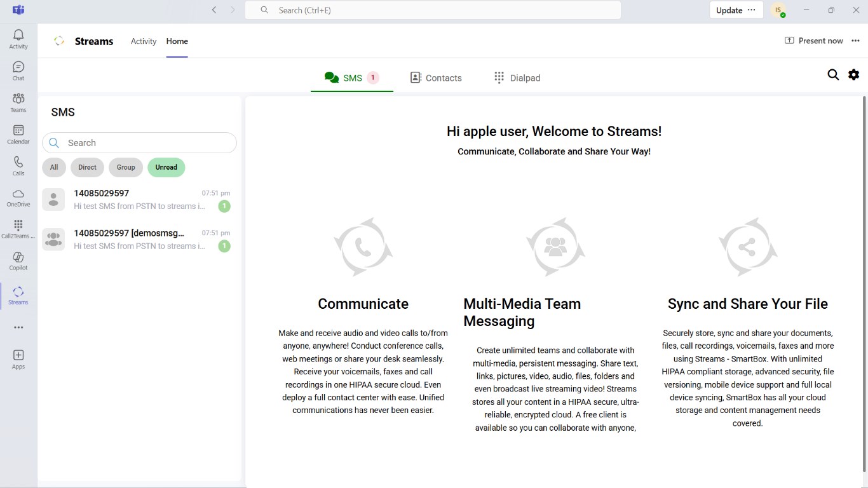The image size is (868, 488).
Task: Open the Calendar app icon
Action: pyautogui.click(x=18, y=134)
